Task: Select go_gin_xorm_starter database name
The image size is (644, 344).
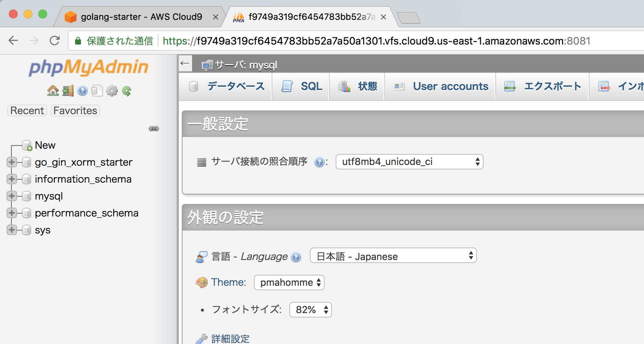Action: (84, 162)
